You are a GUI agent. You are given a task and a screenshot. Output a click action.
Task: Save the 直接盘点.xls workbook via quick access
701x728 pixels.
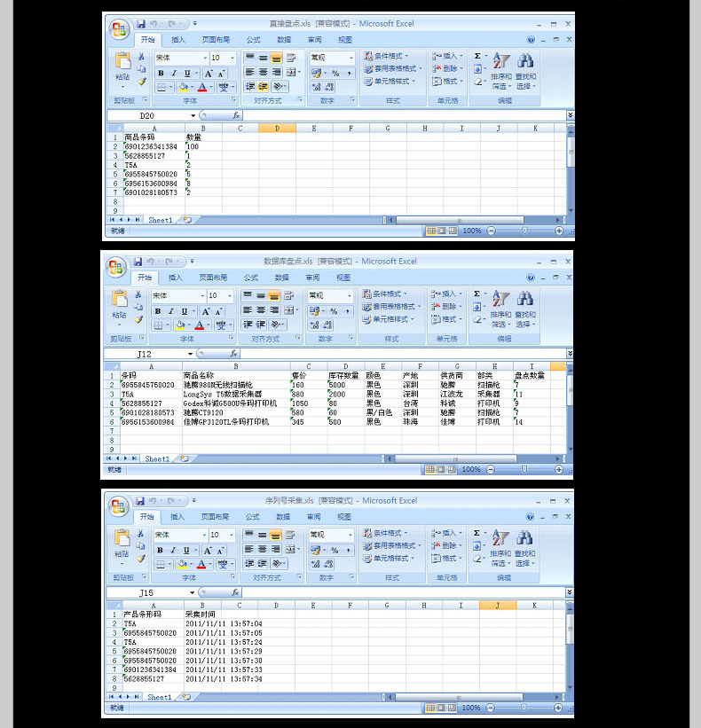(140, 24)
